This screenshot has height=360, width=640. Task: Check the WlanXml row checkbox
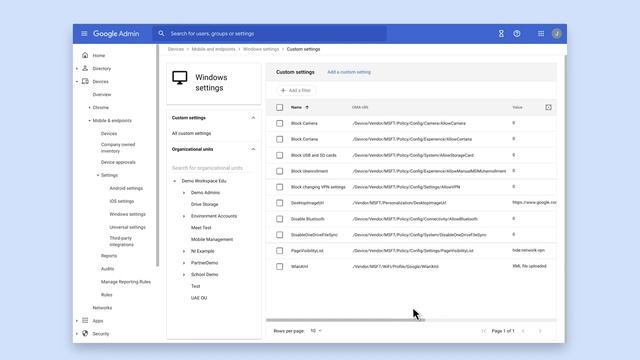280,267
